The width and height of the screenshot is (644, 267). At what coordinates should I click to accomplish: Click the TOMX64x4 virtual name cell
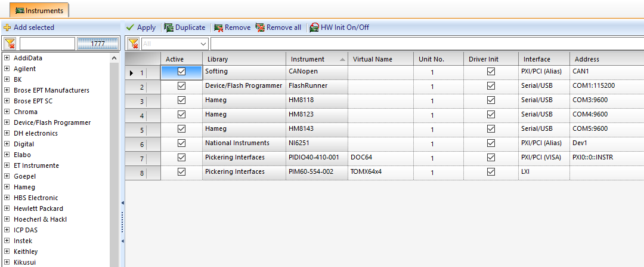point(380,172)
